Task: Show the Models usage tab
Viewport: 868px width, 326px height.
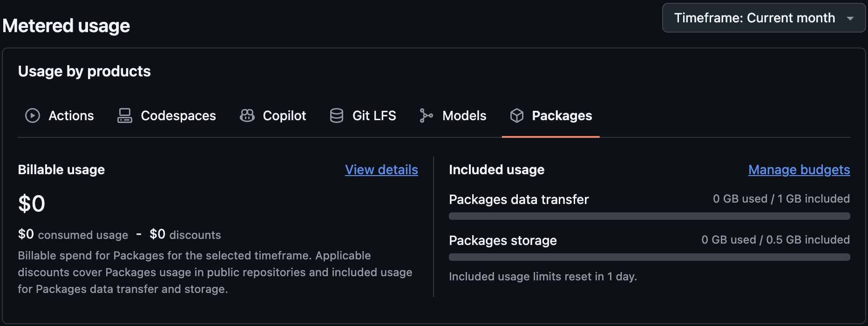Action: 464,115
